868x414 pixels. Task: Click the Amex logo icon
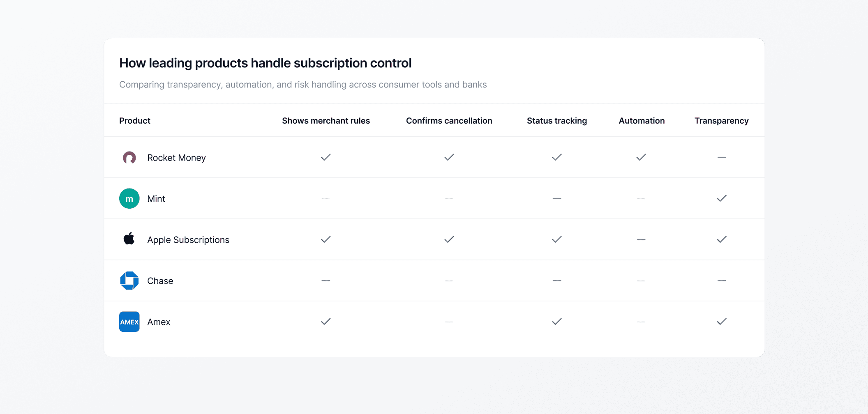[129, 322]
